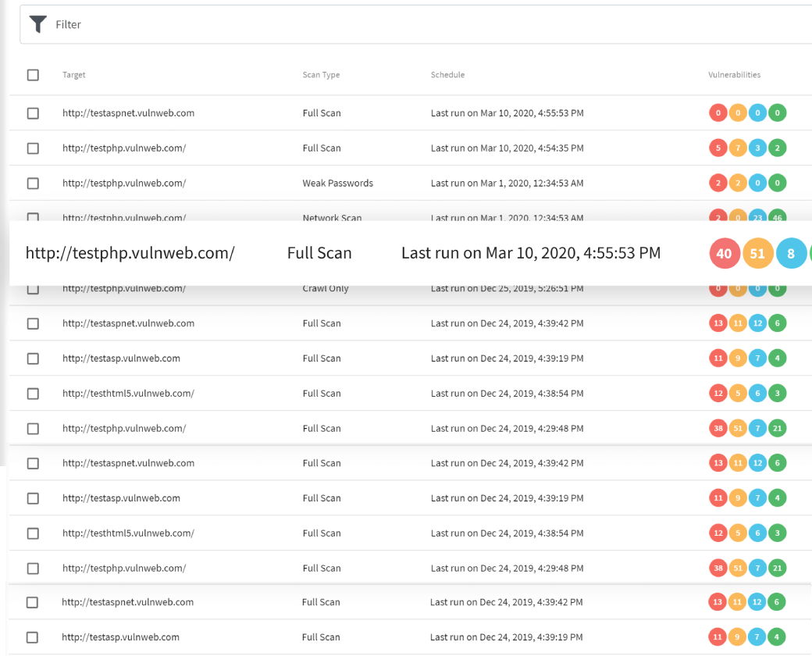Click the blue 8 medium badge on highlighted row
Viewport: 812px width, 656px height.
pos(792,253)
